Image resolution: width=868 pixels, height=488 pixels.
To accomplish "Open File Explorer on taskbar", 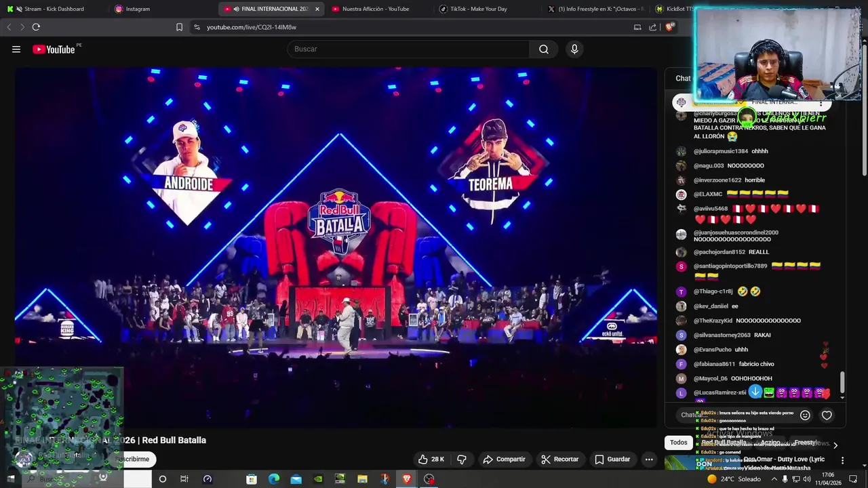I will pyautogui.click(x=362, y=479).
